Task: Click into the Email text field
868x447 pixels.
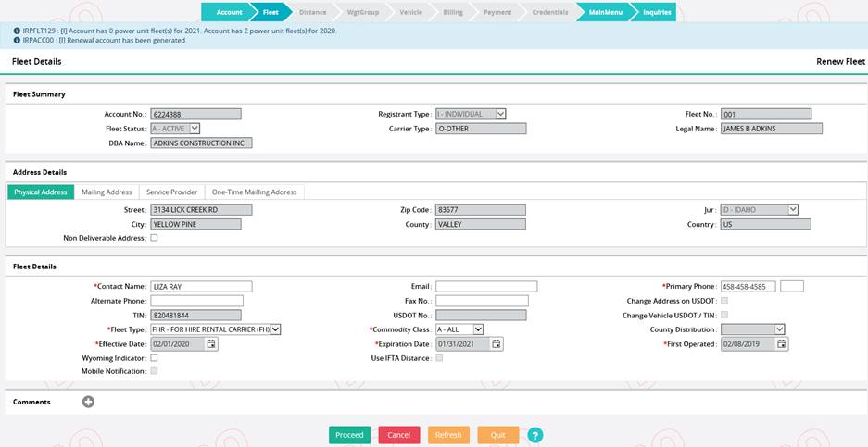Action: 486,287
